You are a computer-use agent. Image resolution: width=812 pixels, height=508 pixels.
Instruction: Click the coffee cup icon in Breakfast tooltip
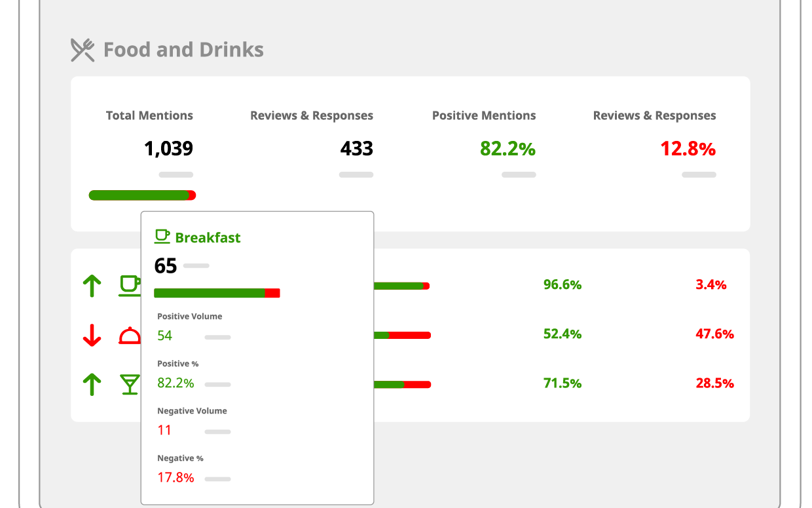coord(162,237)
